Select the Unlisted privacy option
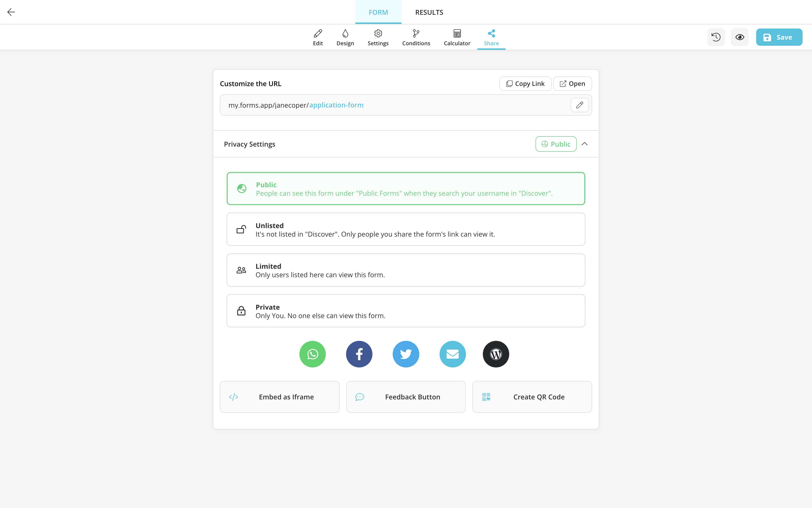Screen dimensions: 812x508 (x=406, y=229)
